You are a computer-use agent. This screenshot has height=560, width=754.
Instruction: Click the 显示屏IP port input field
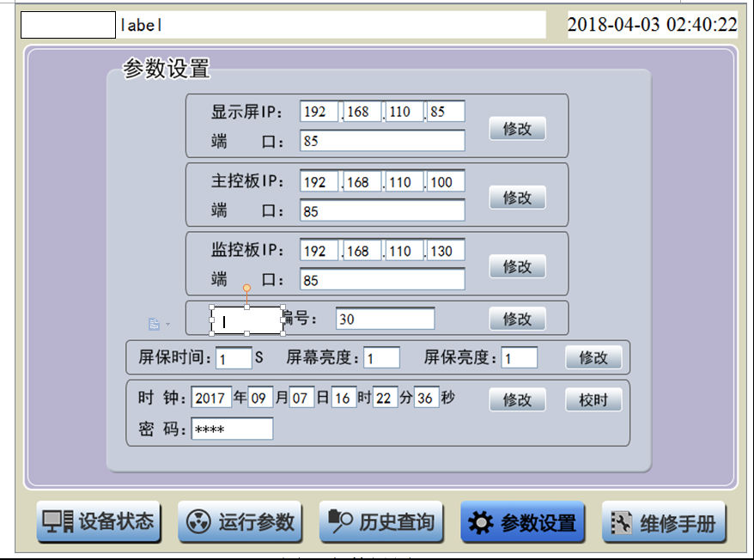382,141
